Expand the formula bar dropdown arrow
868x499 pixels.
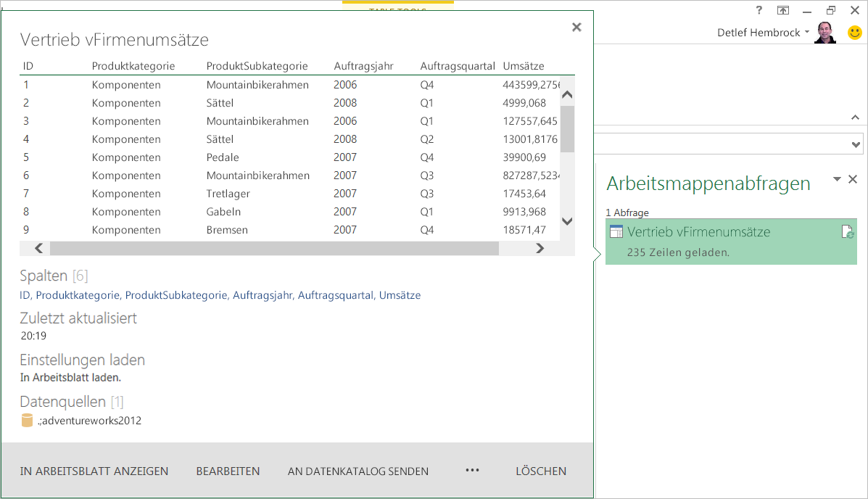point(856,144)
